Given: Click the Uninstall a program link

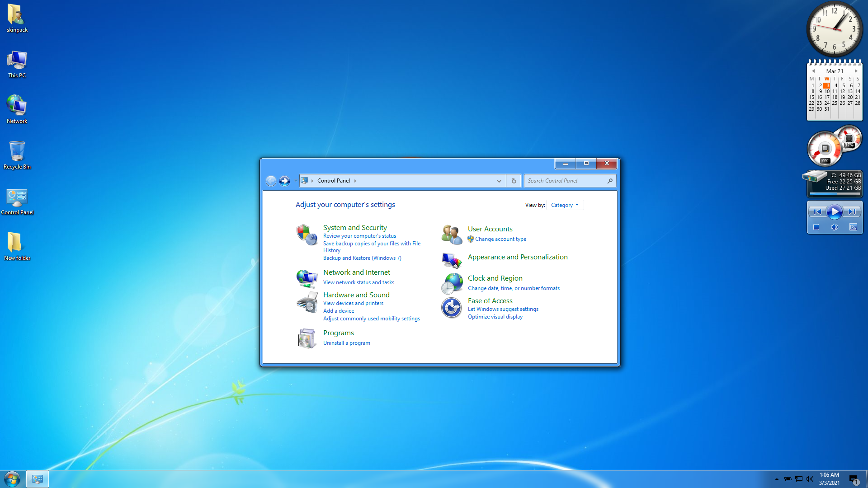Looking at the screenshot, I should coord(346,343).
